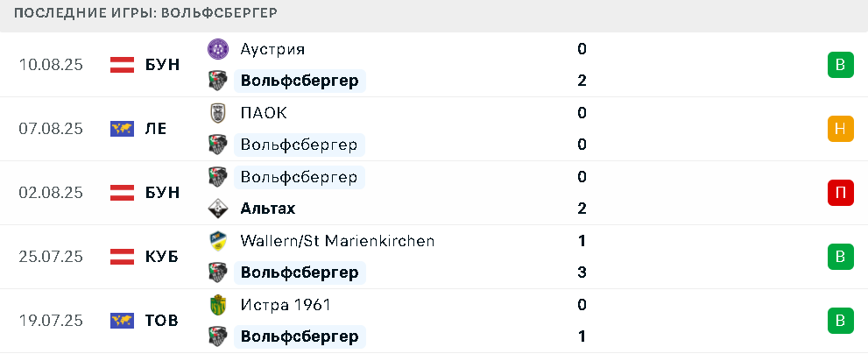
Task: Open the 02.08.25 match date row
Action: (x=434, y=193)
